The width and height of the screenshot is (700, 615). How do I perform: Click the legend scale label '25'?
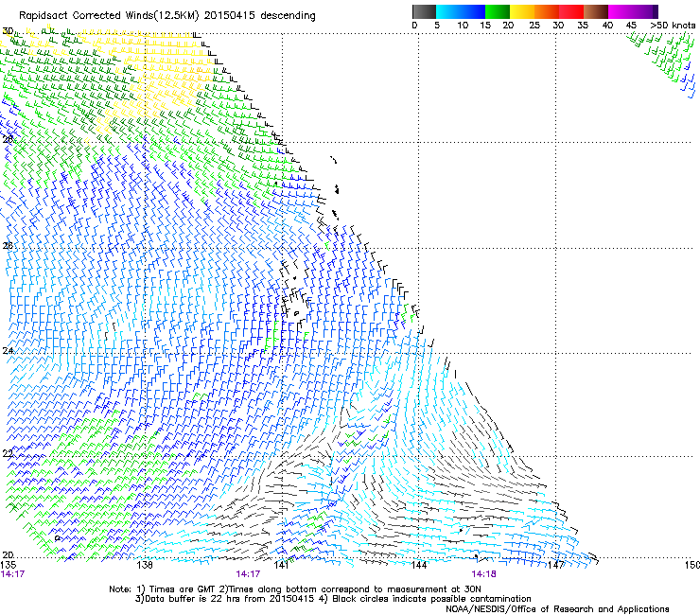[534, 26]
